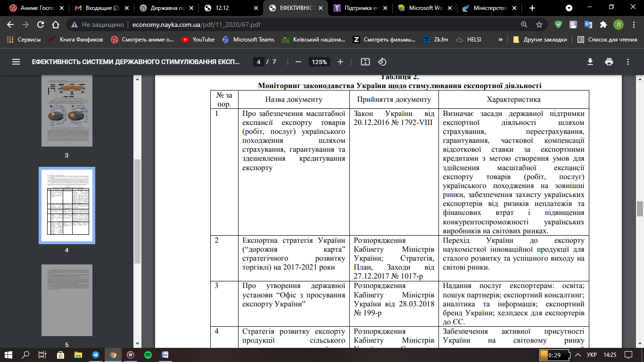
Task: Open the Chrome three-dot menu
Action: [x=634, y=25]
